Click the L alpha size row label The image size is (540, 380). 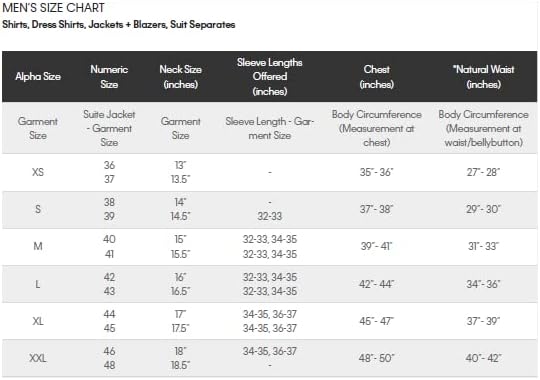coord(38,284)
